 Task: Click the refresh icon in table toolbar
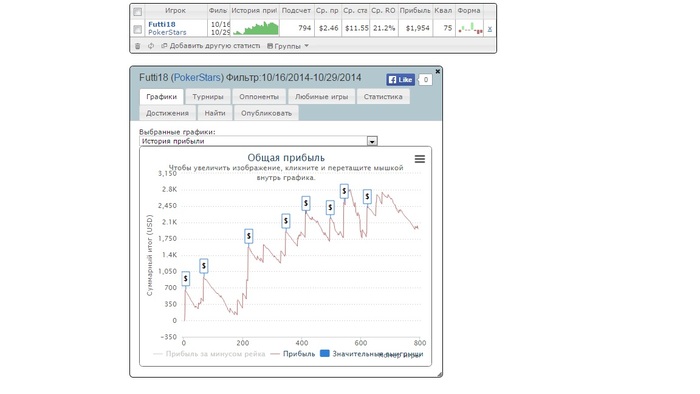tap(151, 46)
